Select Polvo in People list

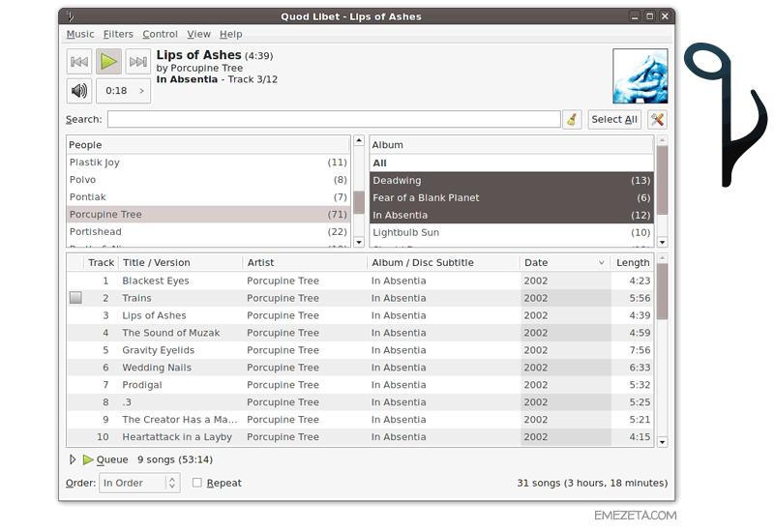click(x=208, y=180)
